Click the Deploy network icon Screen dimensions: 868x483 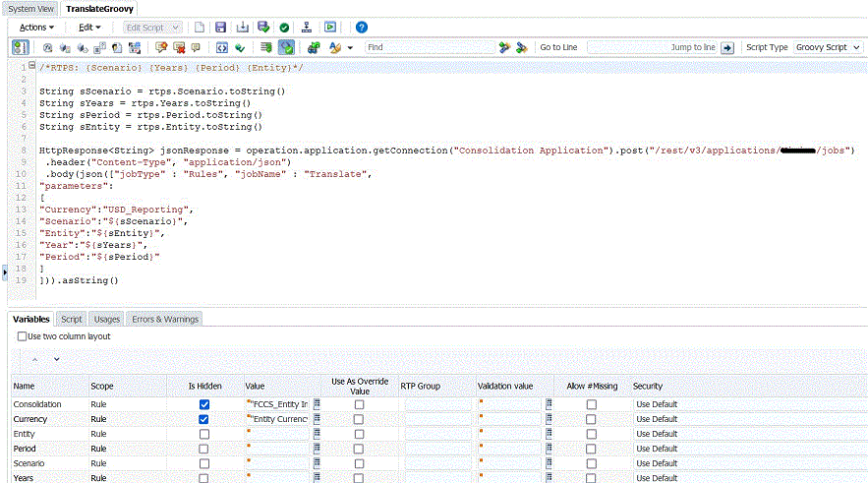[308, 28]
